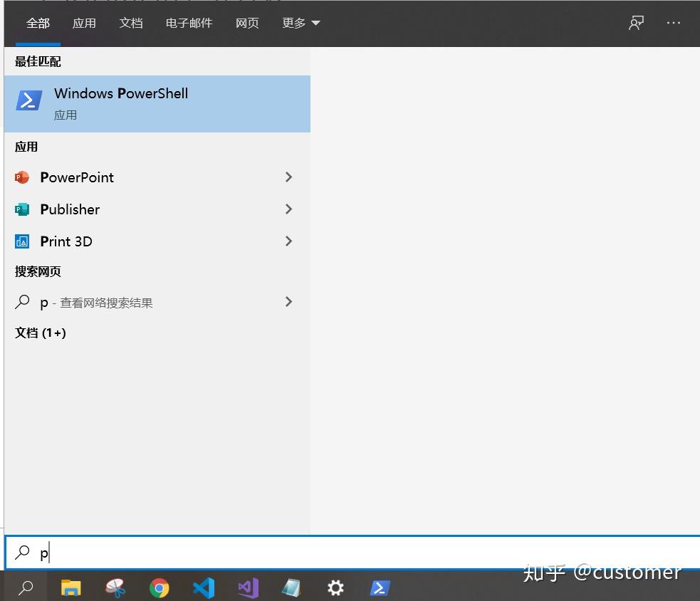Screen dimensions: 700x601
Task: Expand the PowerPoint result arrow
Action: coord(288,177)
